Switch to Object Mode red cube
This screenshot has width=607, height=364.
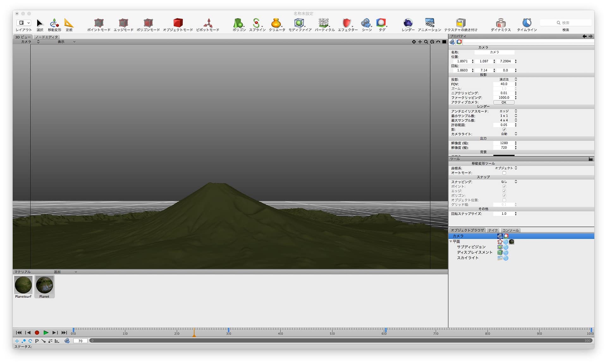pos(178,23)
